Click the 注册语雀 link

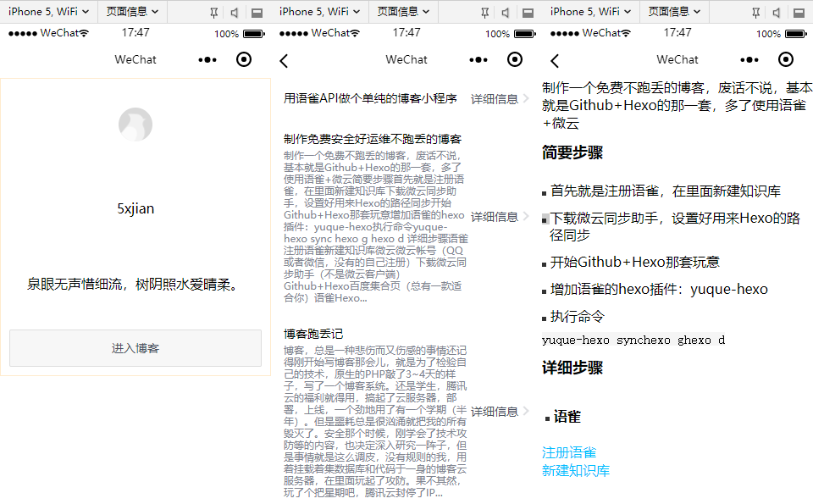(569, 452)
